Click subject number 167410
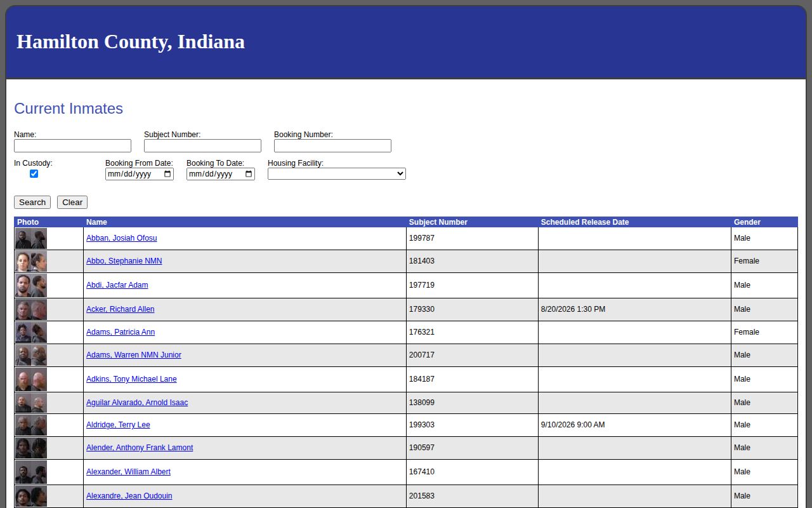Screen dimensions: 812x508 422,472
